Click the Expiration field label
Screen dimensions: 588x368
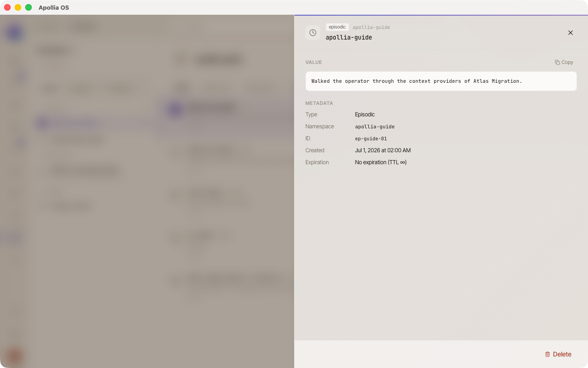pyautogui.click(x=317, y=162)
